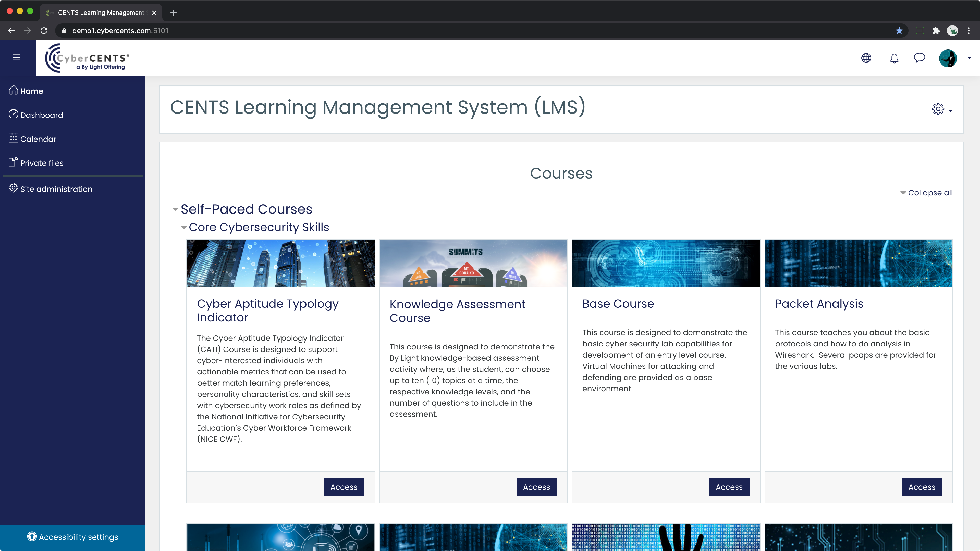This screenshot has width=980, height=551.
Task: Open the language globe menu
Action: pos(866,58)
